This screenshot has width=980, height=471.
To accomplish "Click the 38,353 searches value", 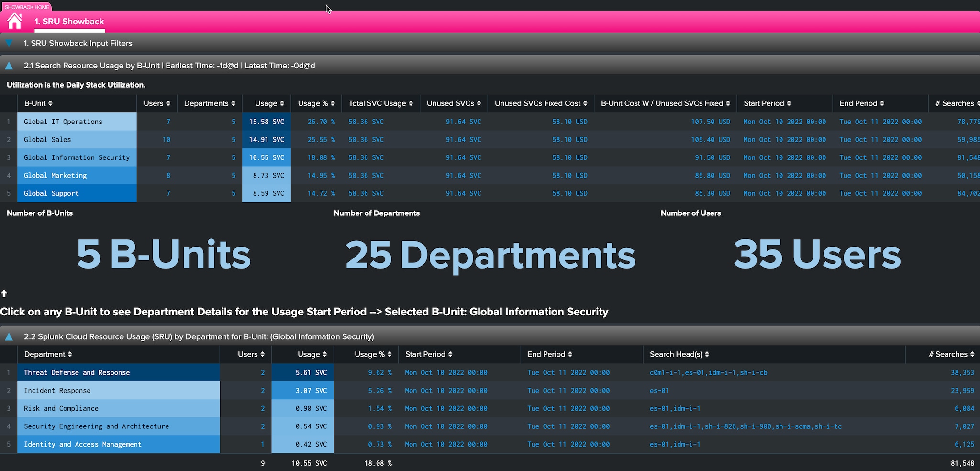I will [x=962, y=372].
